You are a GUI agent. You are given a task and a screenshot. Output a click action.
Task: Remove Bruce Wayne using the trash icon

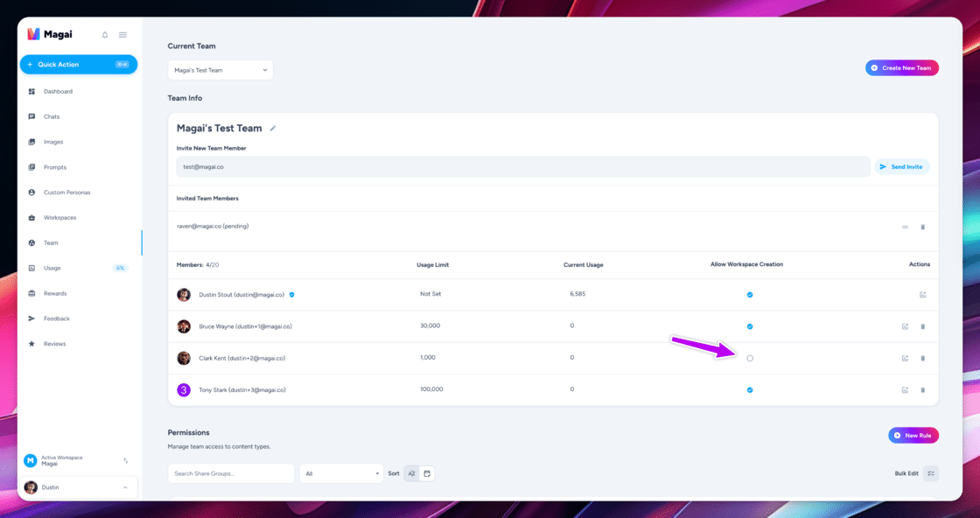tap(922, 326)
